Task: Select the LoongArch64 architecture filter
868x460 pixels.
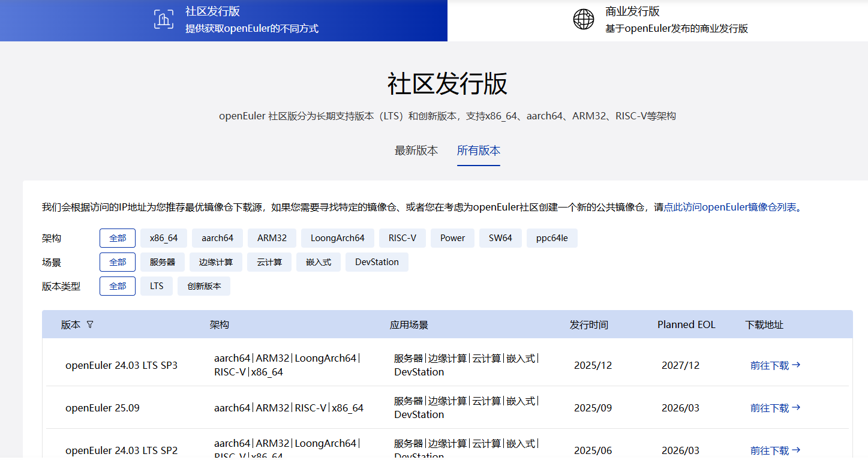Action: click(337, 238)
